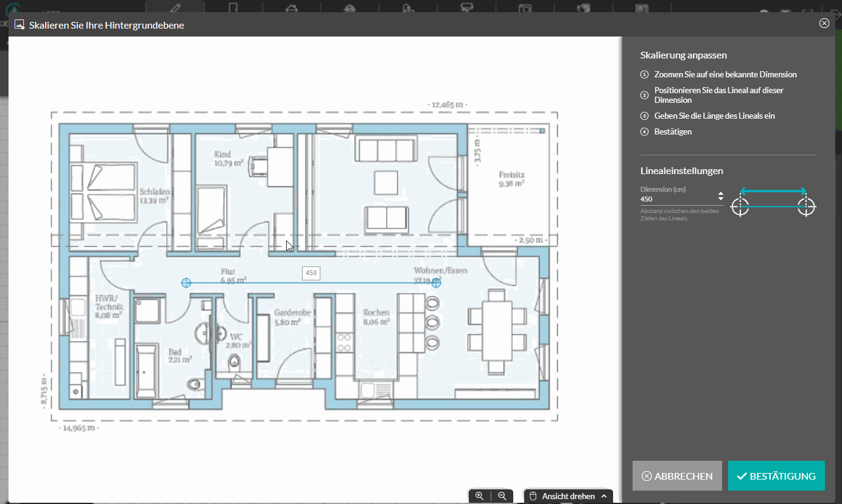This screenshot has width=842, height=504.
Task: Confirm scaling with the BESTÄTIGUNG button
Action: (x=776, y=476)
